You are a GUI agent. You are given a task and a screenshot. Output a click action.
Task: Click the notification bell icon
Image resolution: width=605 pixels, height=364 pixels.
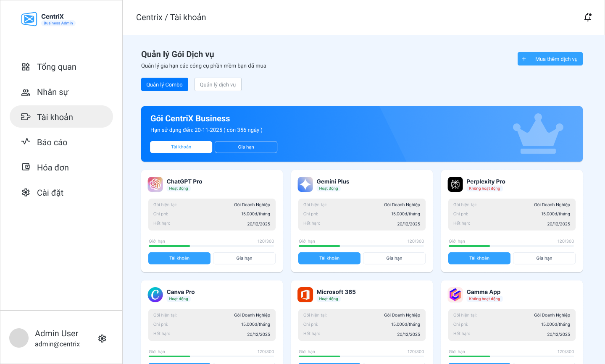point(588,17)
